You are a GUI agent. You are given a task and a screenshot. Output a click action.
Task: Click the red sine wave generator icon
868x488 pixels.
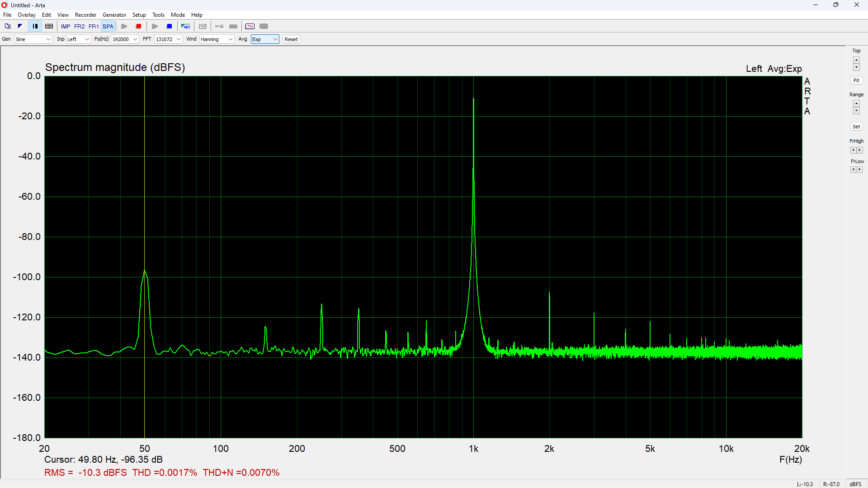250,26
